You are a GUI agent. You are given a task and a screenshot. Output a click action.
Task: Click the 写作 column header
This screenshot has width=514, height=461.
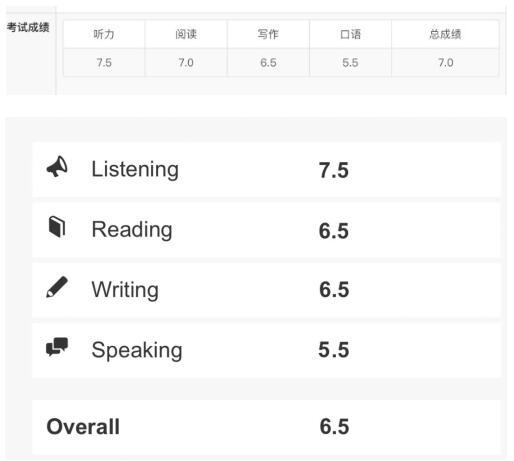(268, 34)
